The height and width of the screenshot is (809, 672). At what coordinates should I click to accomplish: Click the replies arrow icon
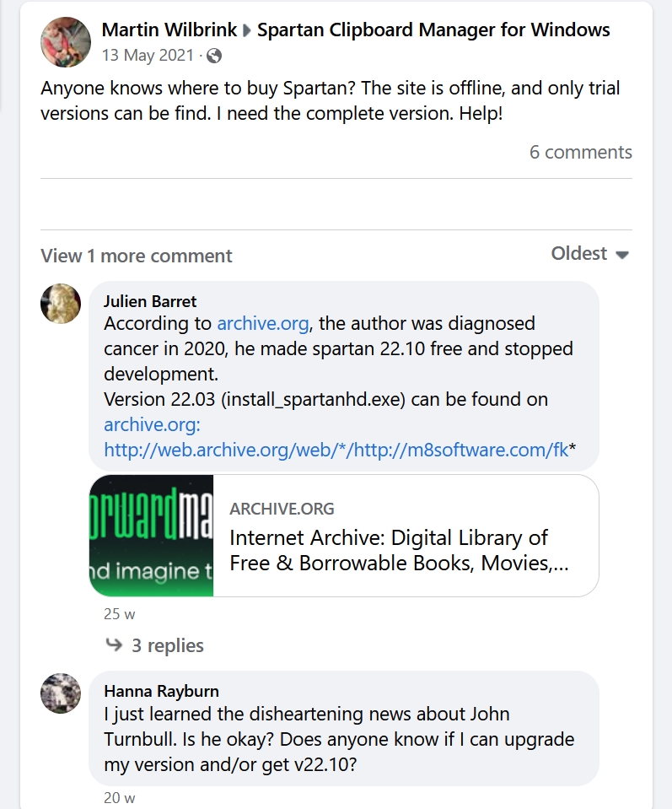(x=113, y=645)
